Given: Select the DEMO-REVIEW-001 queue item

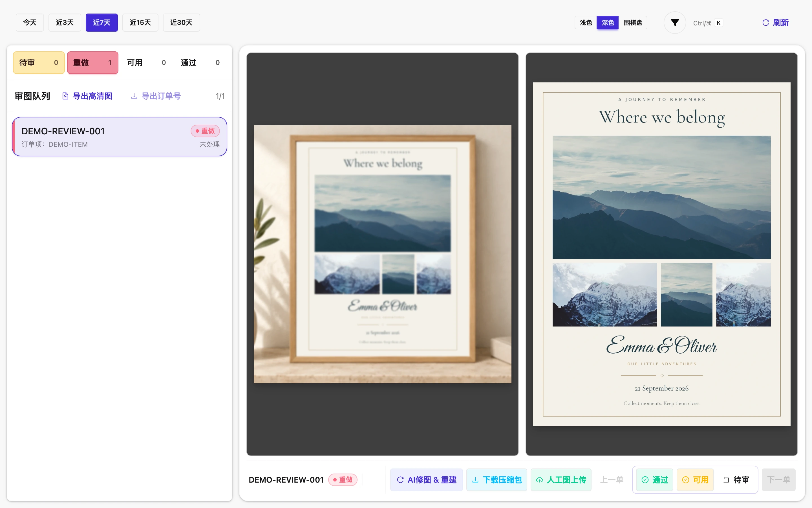Looking at the screenshot, I should (120, 137).
